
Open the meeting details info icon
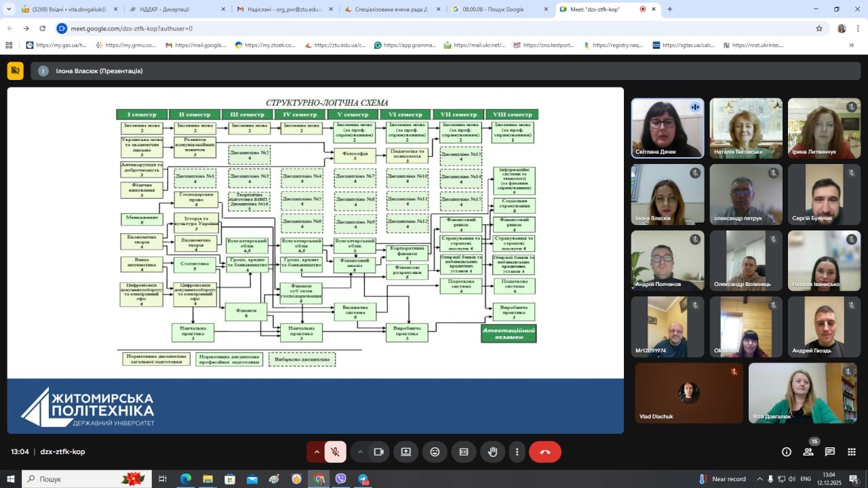(787, 452)
